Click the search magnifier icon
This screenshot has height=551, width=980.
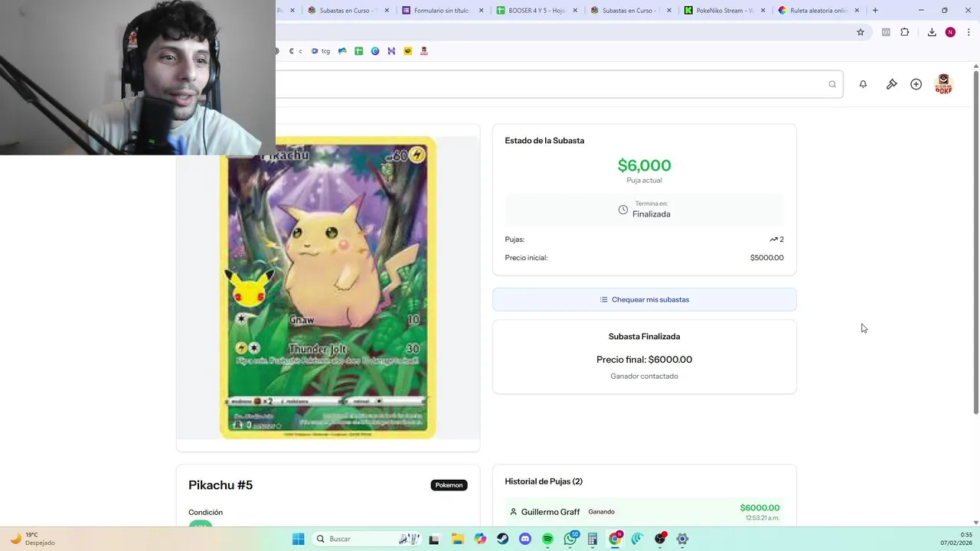click(x=832, y=84)
